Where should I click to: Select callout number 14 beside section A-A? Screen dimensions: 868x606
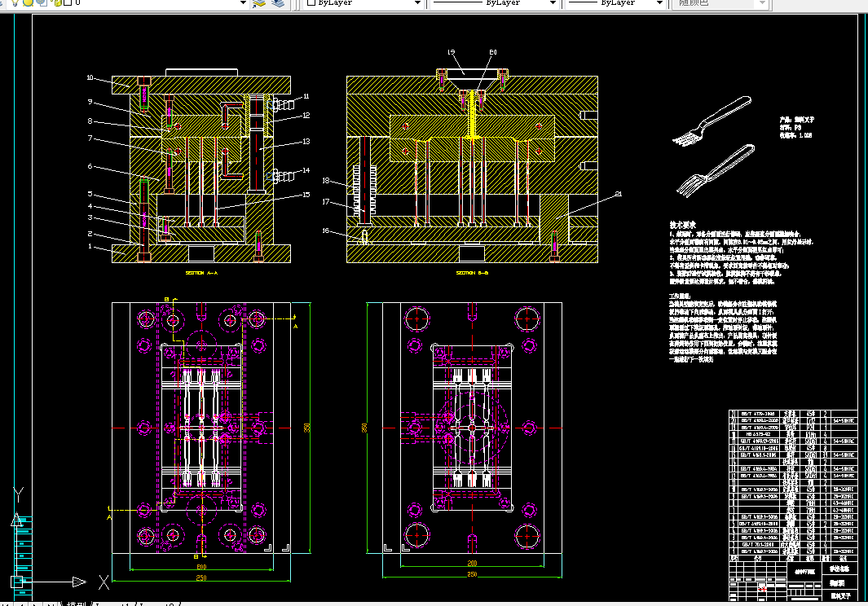click(x=306, y=170)
